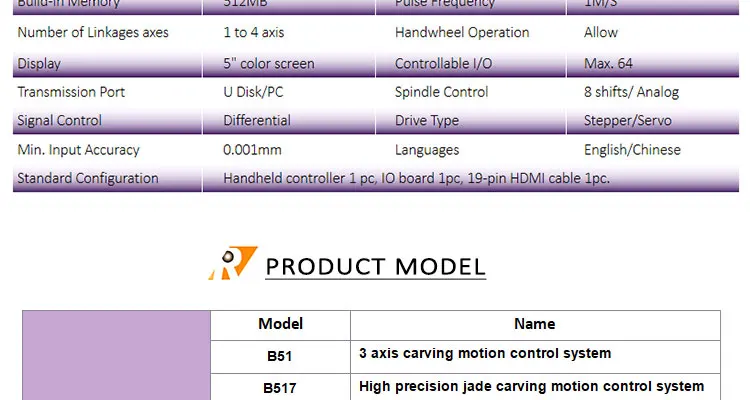Image resolution: width=750 pixels, height=400 pixels.
Task: Click the Model column header
Action: 280,324
